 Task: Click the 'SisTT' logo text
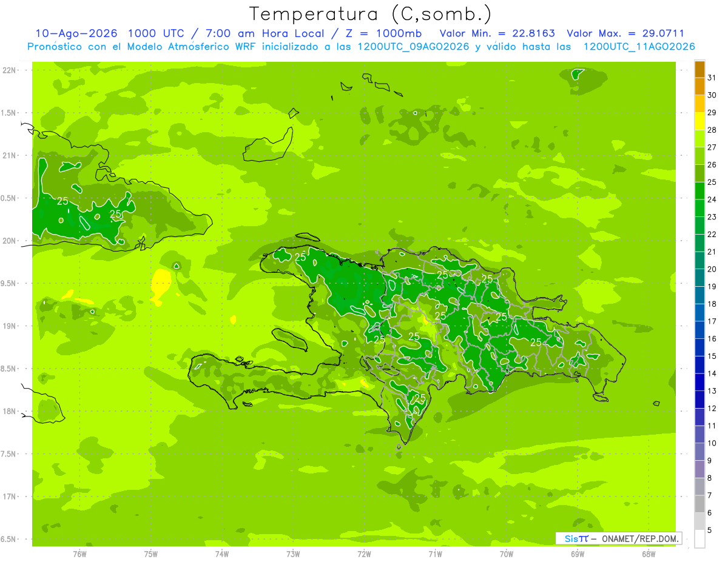(576, 538)
